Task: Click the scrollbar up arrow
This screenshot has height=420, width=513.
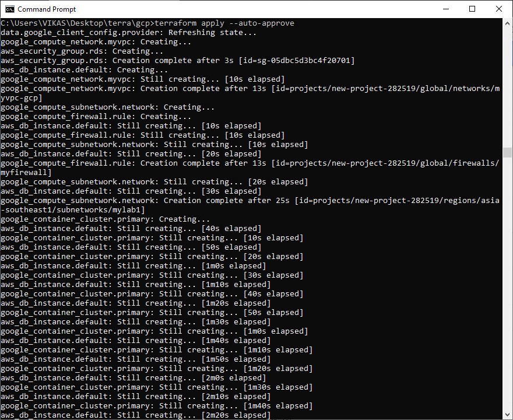Action: [x=507, y=23]
